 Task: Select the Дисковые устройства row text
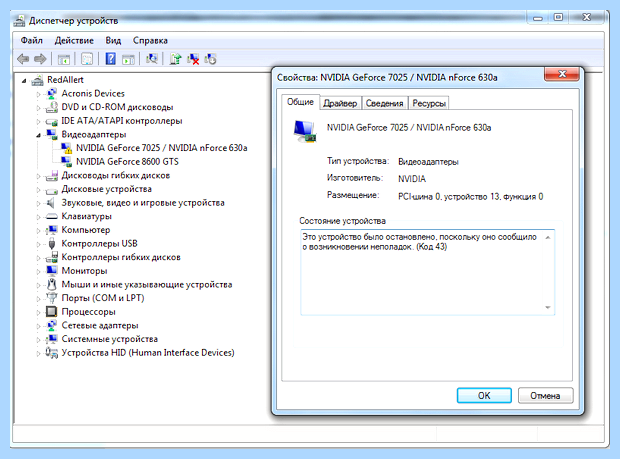(x=106, y=189)
